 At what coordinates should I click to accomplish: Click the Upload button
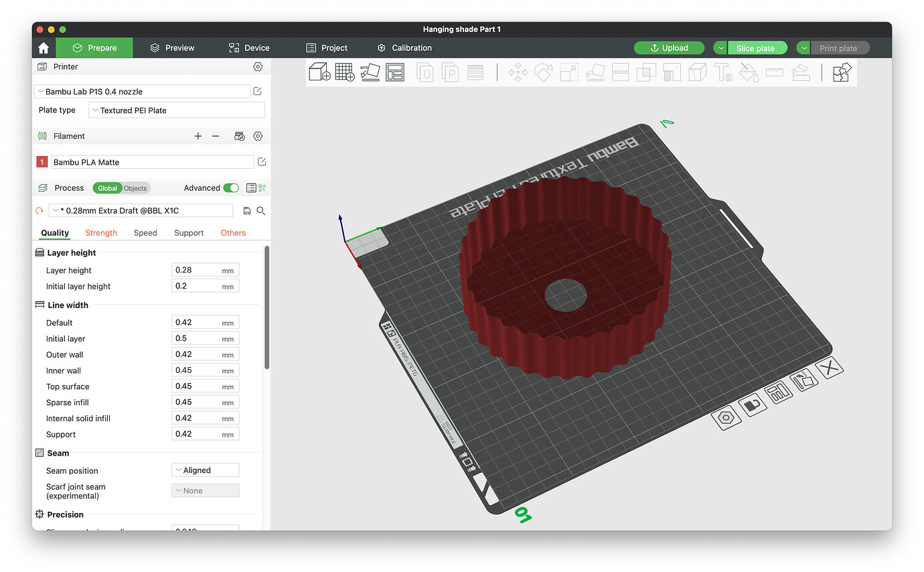pyautogui.click(x=670, y=48)
